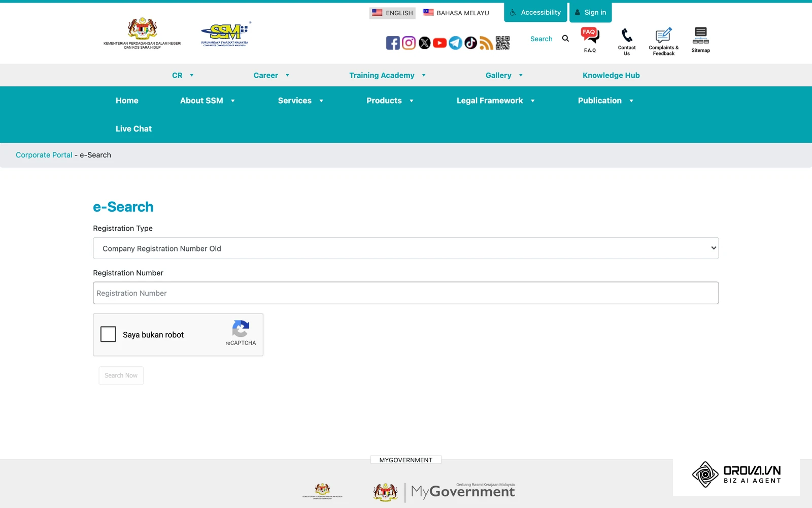The width and height of the screenshot is (812, 508).
Task: Open Contact Us phone icon
Action: pos(627,35)
